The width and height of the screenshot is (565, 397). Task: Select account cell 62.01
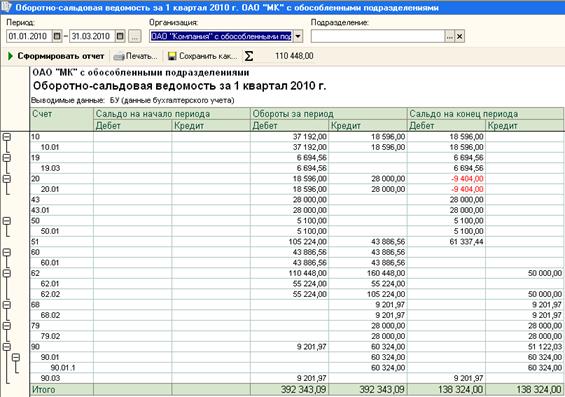point(62,284)
